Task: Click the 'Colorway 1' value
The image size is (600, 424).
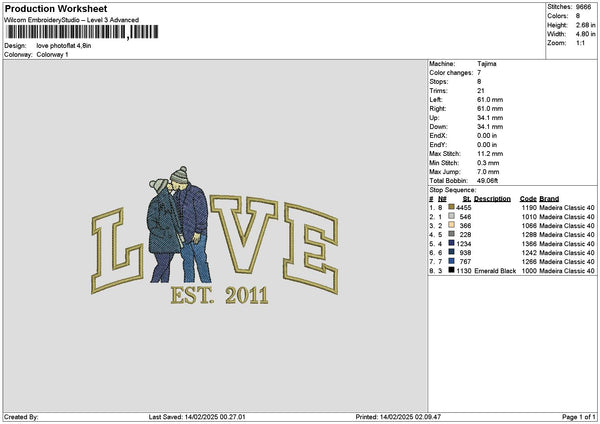Action: tap(52, 55)
